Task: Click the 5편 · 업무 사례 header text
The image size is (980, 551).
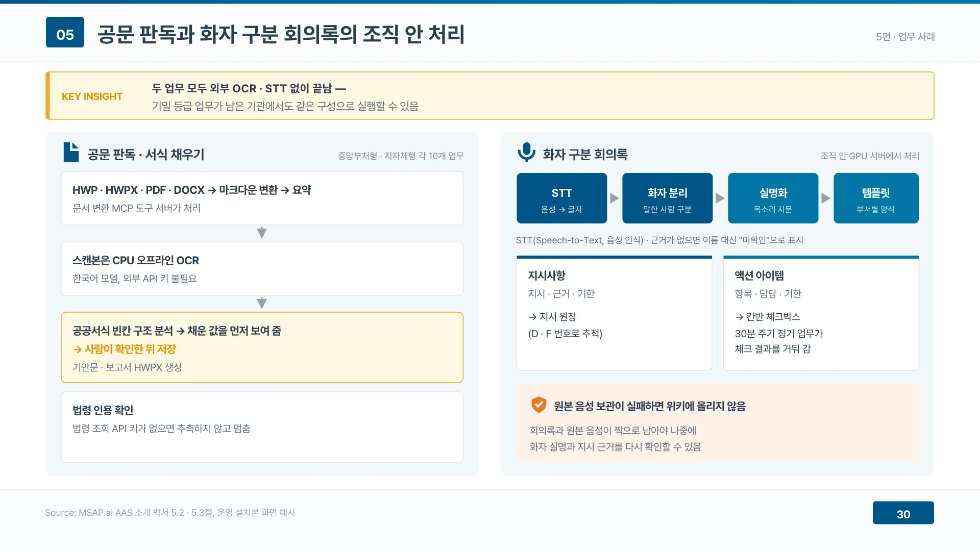Action: tap(905, 37)
